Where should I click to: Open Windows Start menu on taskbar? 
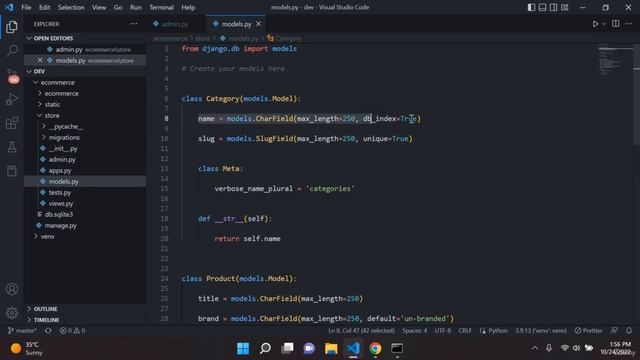point(243,348)
